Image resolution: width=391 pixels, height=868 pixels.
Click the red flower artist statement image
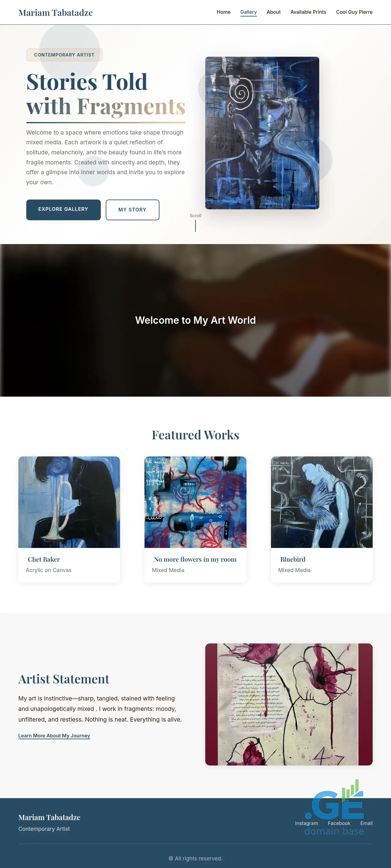tap(289, 704)
